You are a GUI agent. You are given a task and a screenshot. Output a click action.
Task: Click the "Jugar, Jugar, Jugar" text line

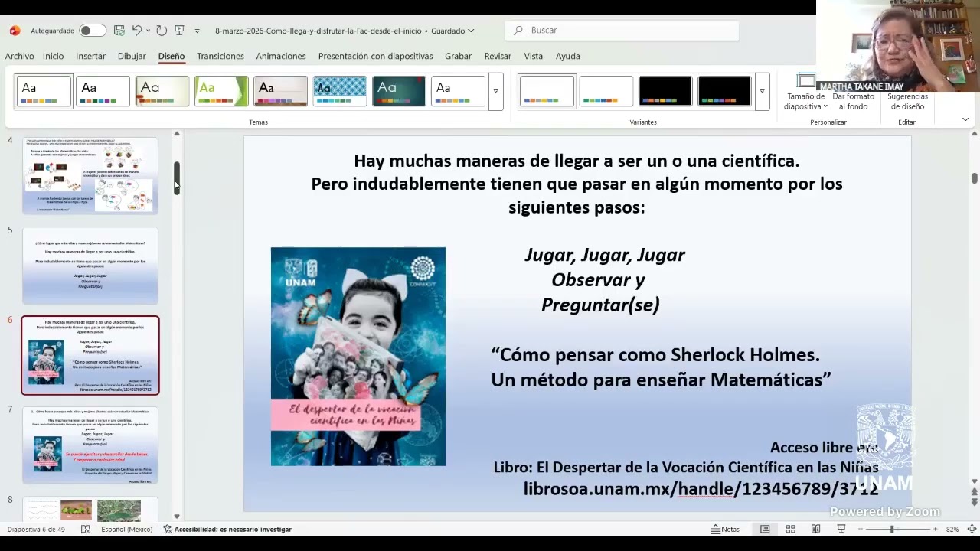point(605,255)
